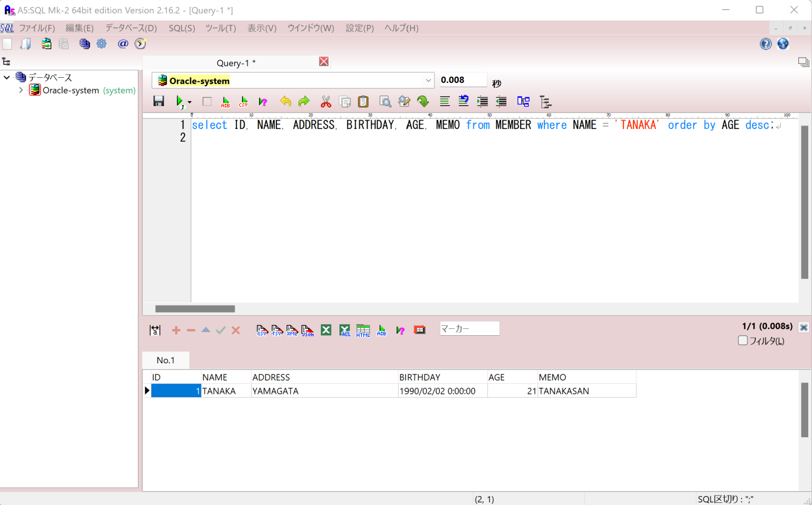Export query results as JSON

307,330
